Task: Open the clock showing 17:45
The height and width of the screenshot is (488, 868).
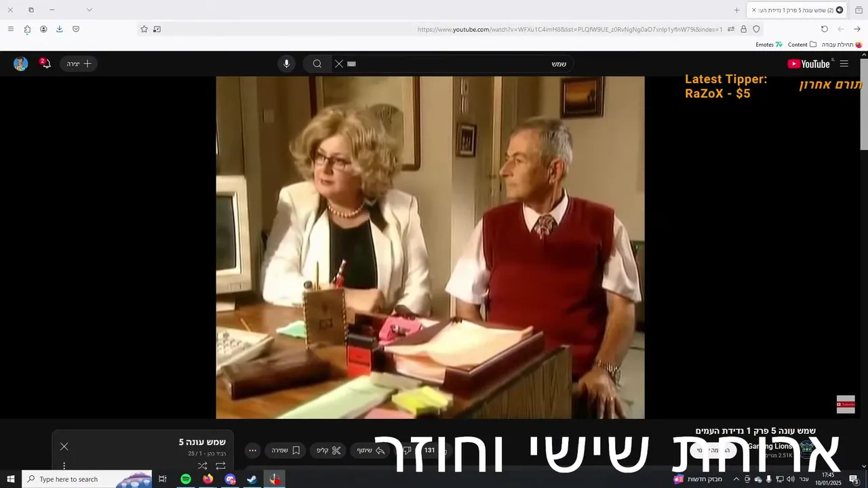Action: (828, 479)
